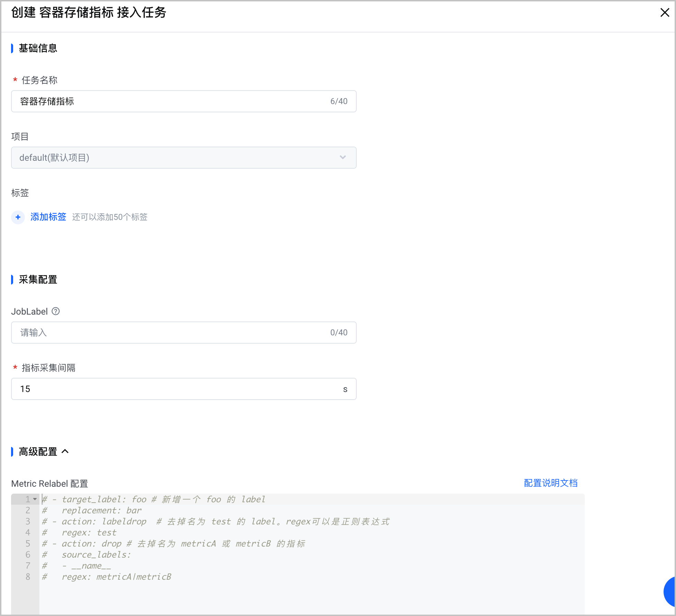Viewport: 676px width, 616px height.
Task: Click the 指标采集间隔 interval input
Action: [x=184, y=389]
